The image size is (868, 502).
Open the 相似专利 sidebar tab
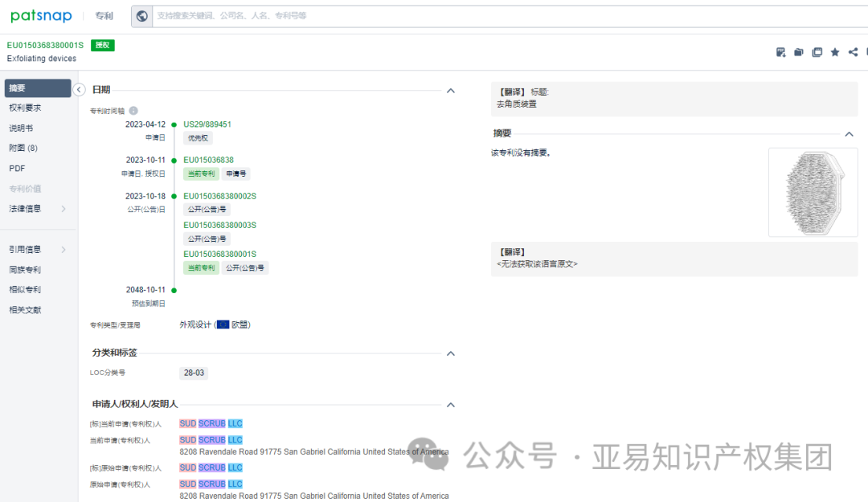click(25, 289)
